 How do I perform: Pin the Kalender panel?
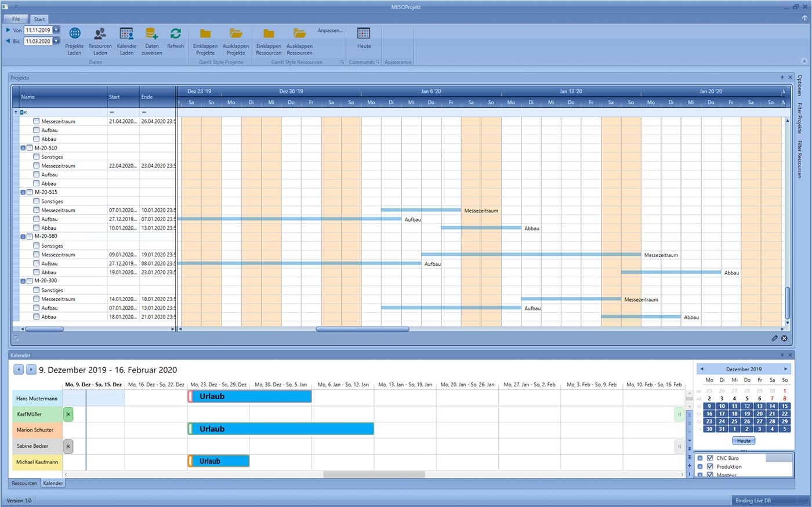point(782,354)
